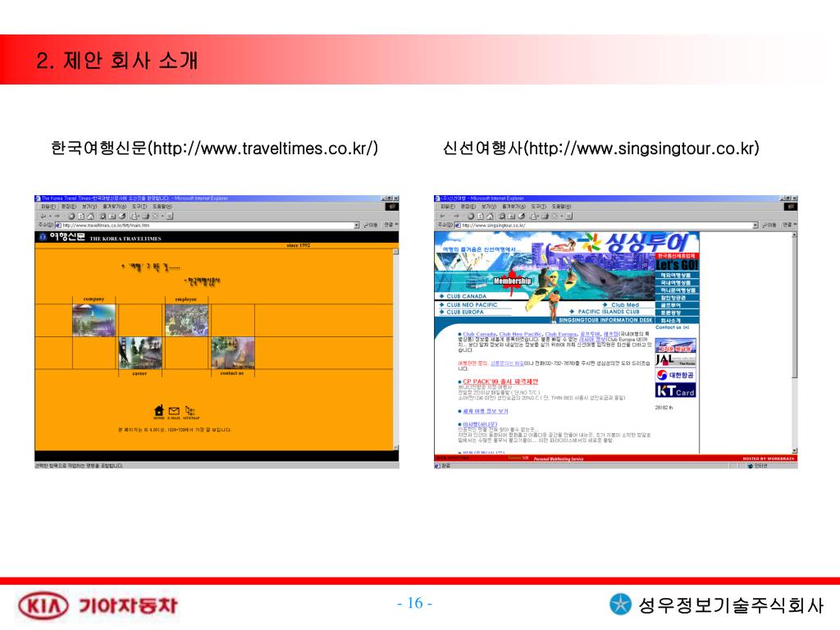Click career thumbnail image

click(139, 353)
